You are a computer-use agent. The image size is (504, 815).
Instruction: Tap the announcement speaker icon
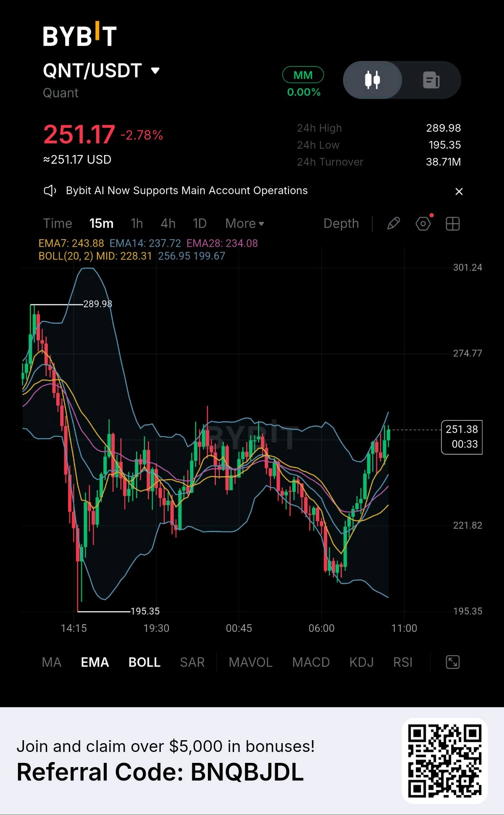click(x=50, y=191)
